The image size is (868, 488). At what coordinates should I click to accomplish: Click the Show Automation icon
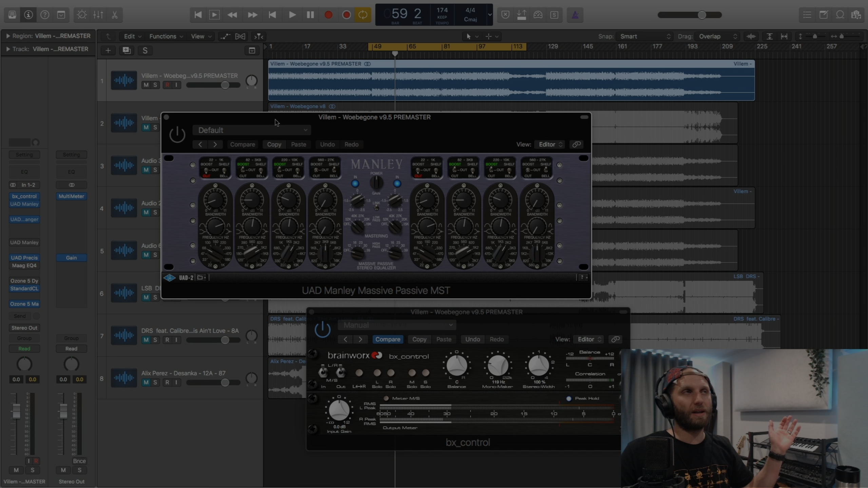coord(225,36)
